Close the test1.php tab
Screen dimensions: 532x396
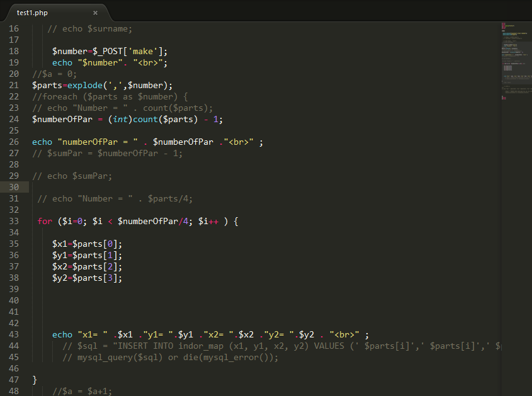point(95,13)
